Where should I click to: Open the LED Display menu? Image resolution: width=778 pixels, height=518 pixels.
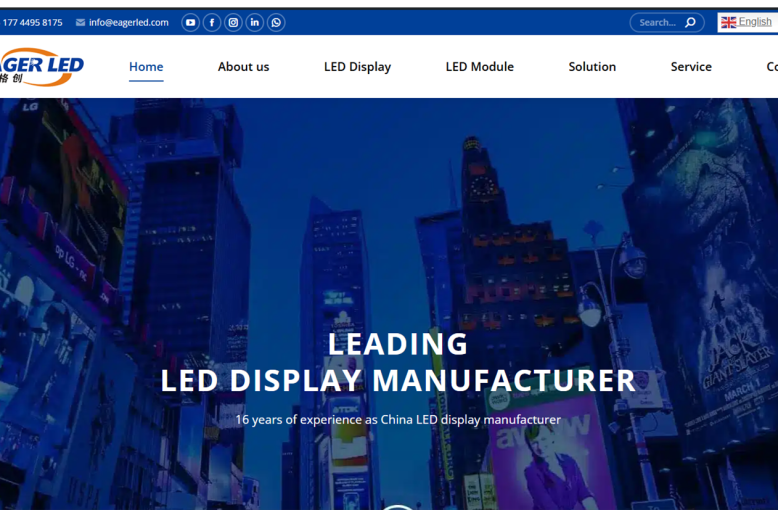click(x=357, y=67)
